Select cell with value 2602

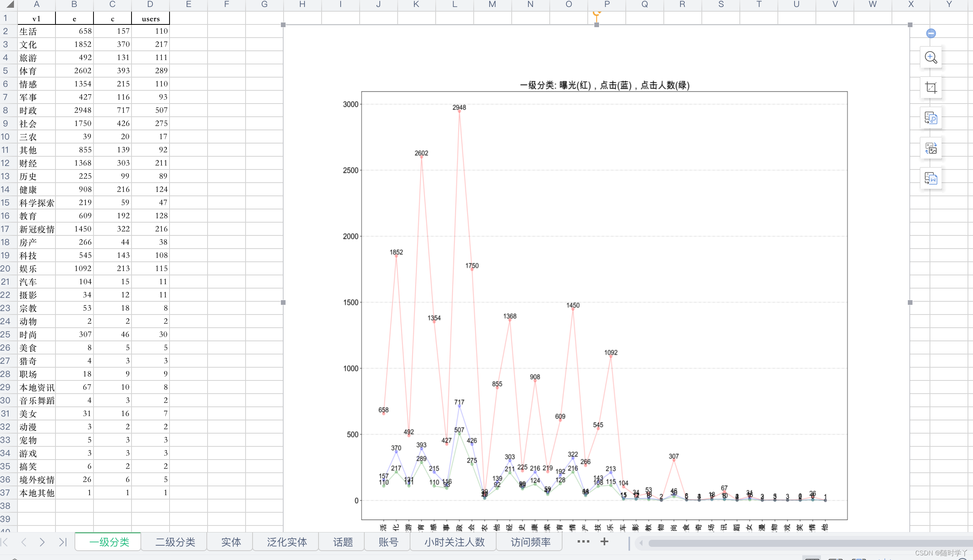point(74,71)
